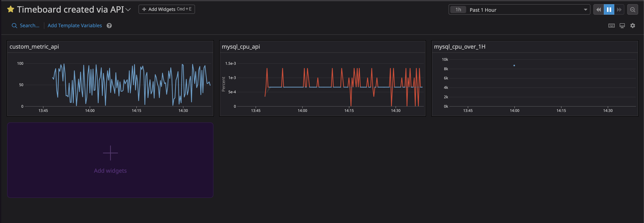Show keyboard shortcuts icon
644x223 pixels.
611,26
